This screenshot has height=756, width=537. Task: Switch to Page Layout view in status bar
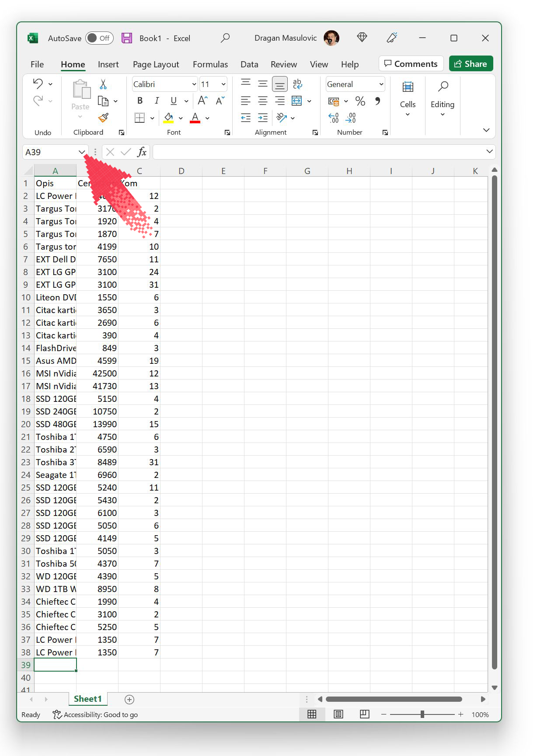[x=338, y=714]
